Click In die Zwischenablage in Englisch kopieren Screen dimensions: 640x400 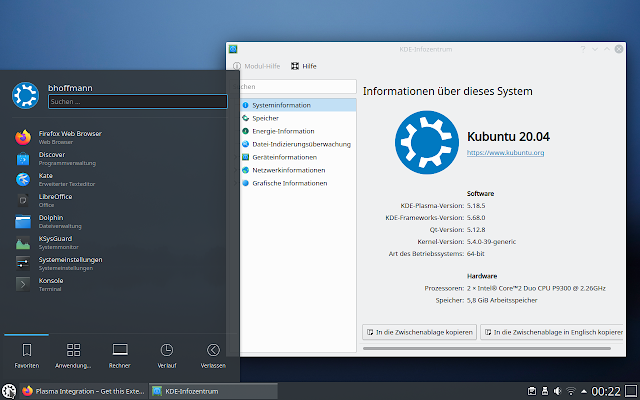tap(553, 332)
